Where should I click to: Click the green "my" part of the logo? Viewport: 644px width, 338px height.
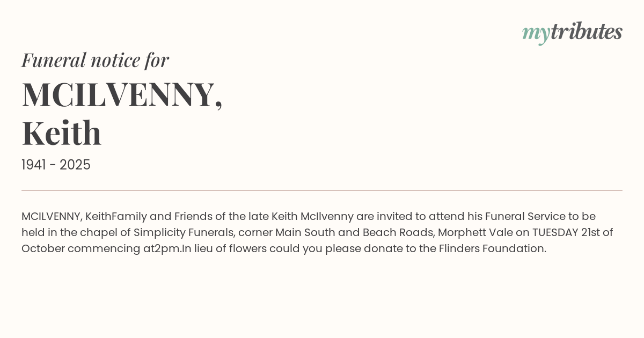[536, 33]
